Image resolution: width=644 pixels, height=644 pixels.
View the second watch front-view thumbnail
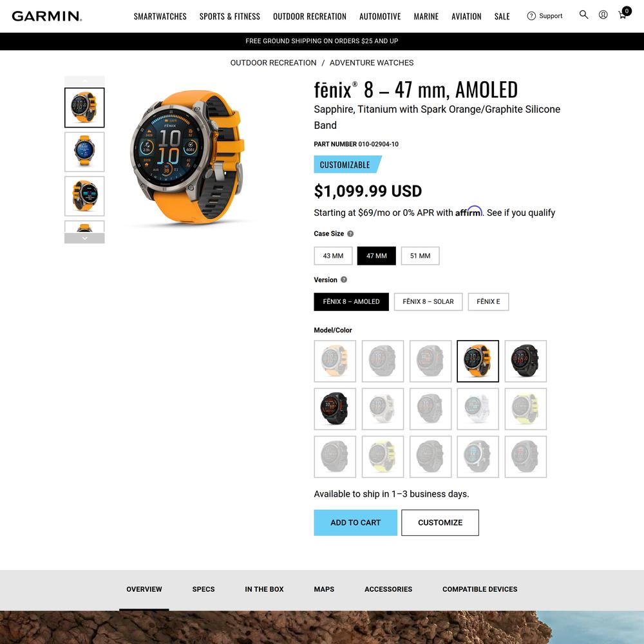84,152
